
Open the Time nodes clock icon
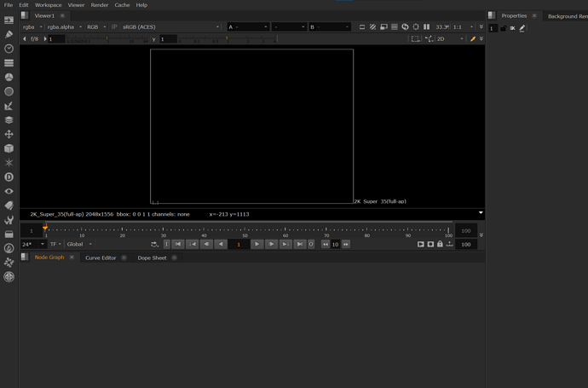[9, 49]
